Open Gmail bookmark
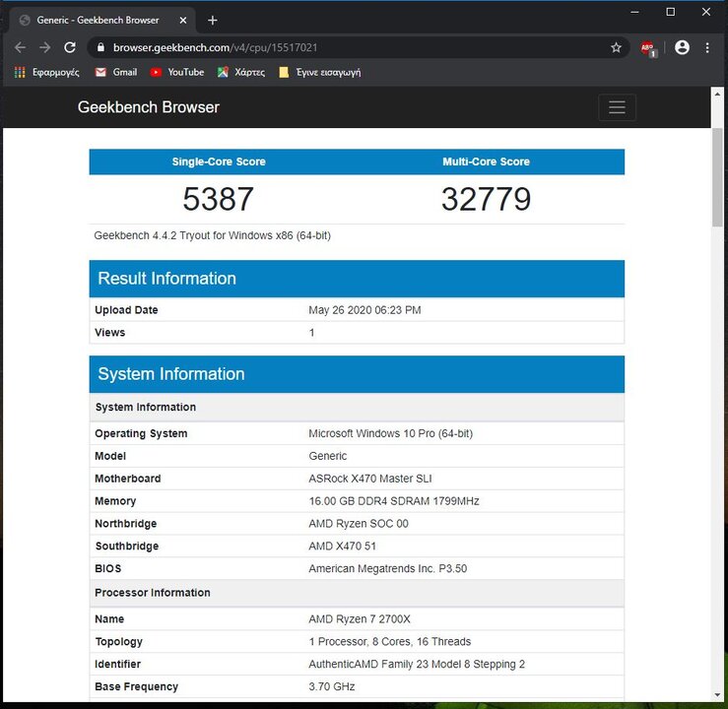 (116, 73)
